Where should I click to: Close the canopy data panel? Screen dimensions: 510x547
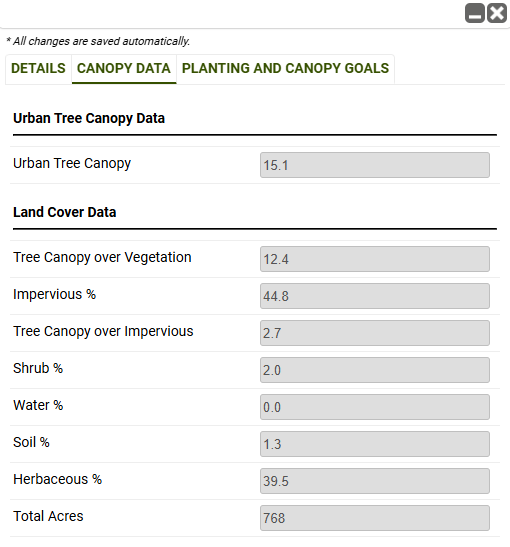(497, 13)
